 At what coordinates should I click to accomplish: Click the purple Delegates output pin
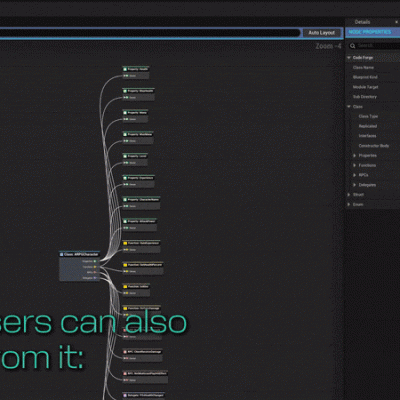[95, 278]
